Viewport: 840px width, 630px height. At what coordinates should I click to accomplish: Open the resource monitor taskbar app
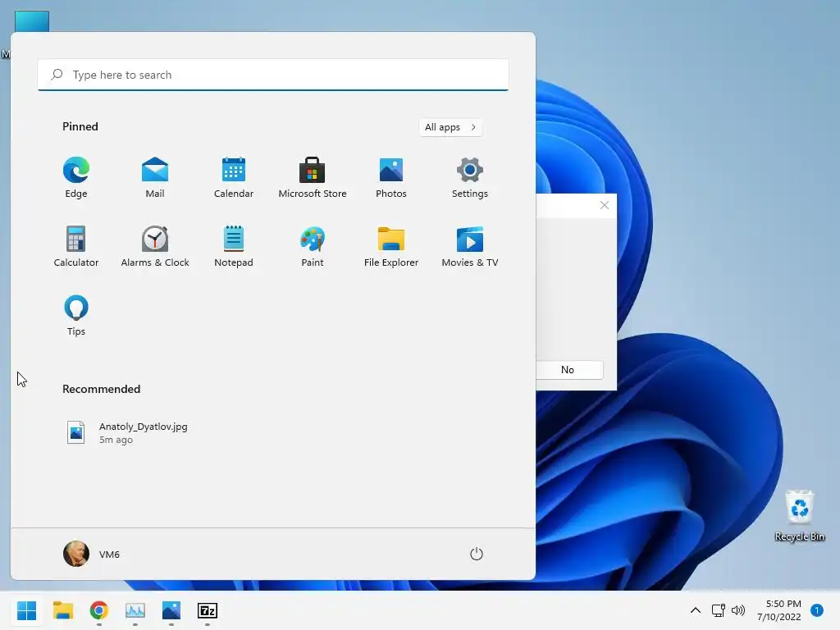click(x=135, y=610)
